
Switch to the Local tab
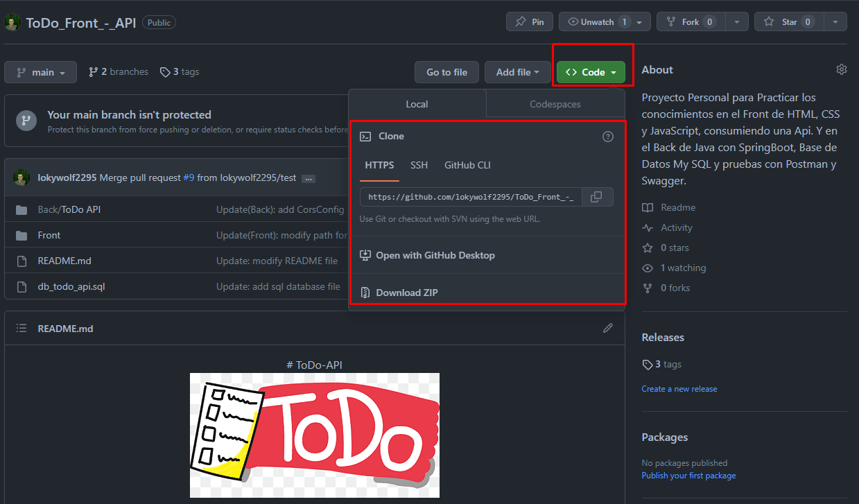pyautogui.click(x=417, y=104)
